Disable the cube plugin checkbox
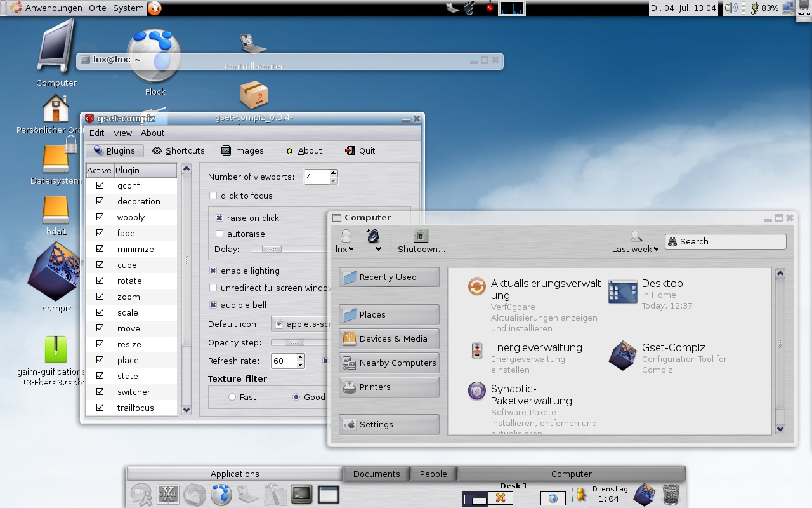 [100, 265]
